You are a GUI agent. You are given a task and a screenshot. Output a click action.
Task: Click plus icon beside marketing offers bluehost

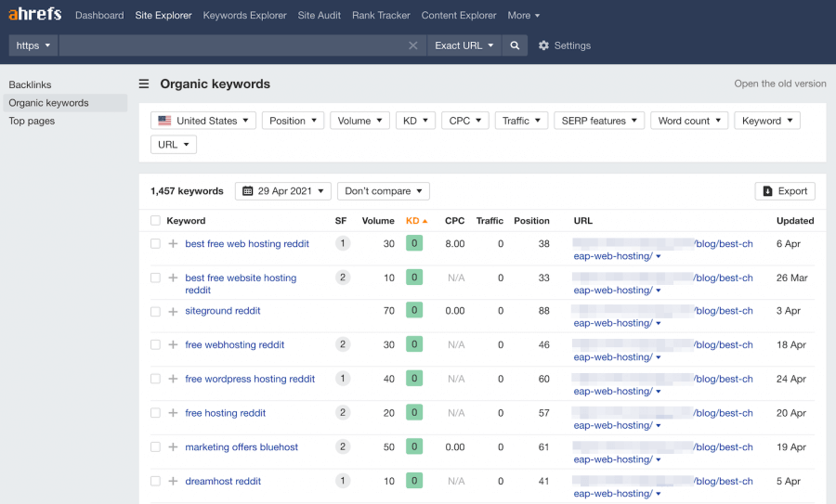click(x=173, y=447)
